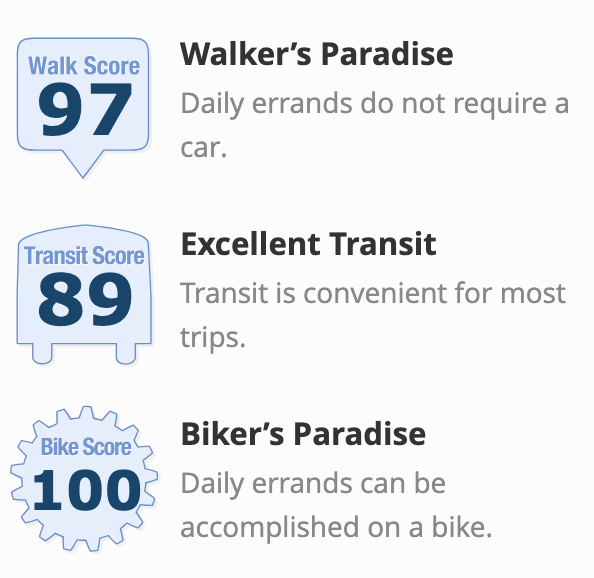Click the Transit Score bus-shaped badge
Screen dimensions: 594x578
click(x=84, y=294)
